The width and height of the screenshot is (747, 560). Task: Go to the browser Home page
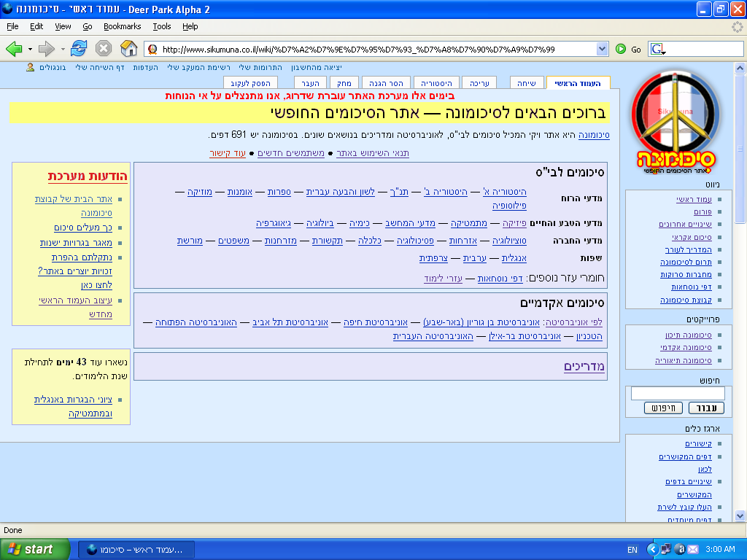click(128, 49)
